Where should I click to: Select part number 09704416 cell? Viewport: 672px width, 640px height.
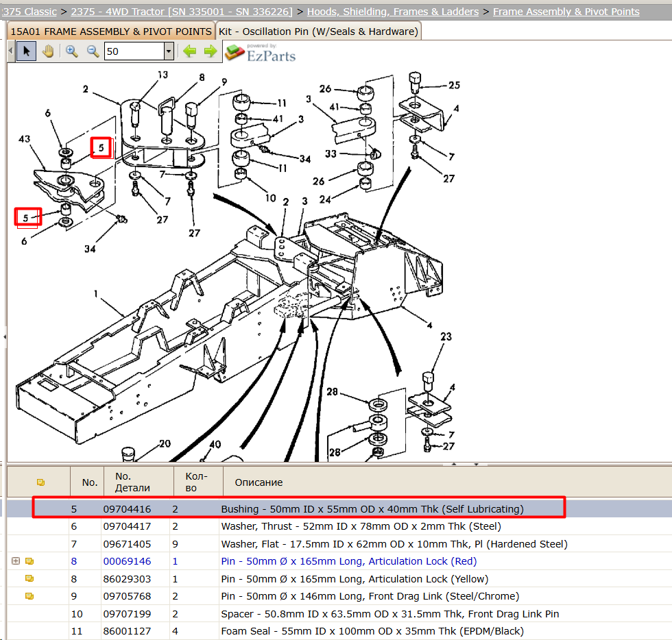click(128, 509)
